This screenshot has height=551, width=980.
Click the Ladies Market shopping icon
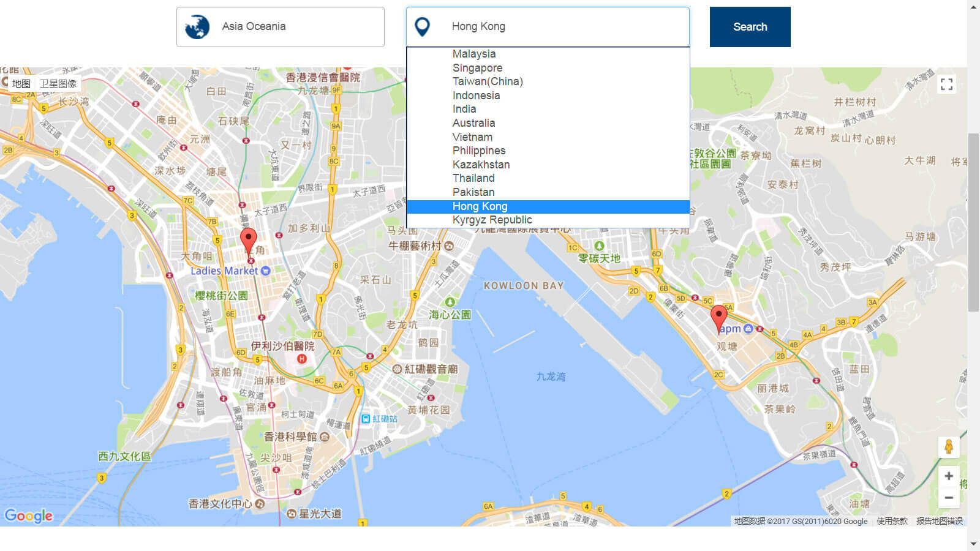tap(265, 271)
